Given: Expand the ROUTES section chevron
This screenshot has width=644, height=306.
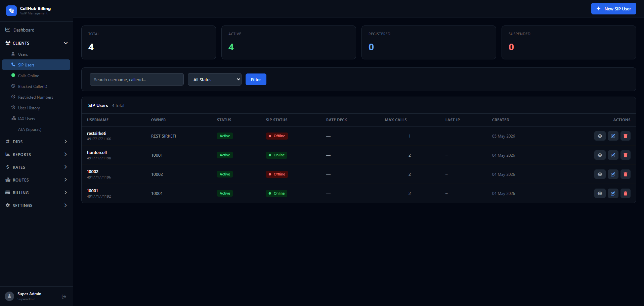Looking at the screenshot, I should (x=66, y=180).
